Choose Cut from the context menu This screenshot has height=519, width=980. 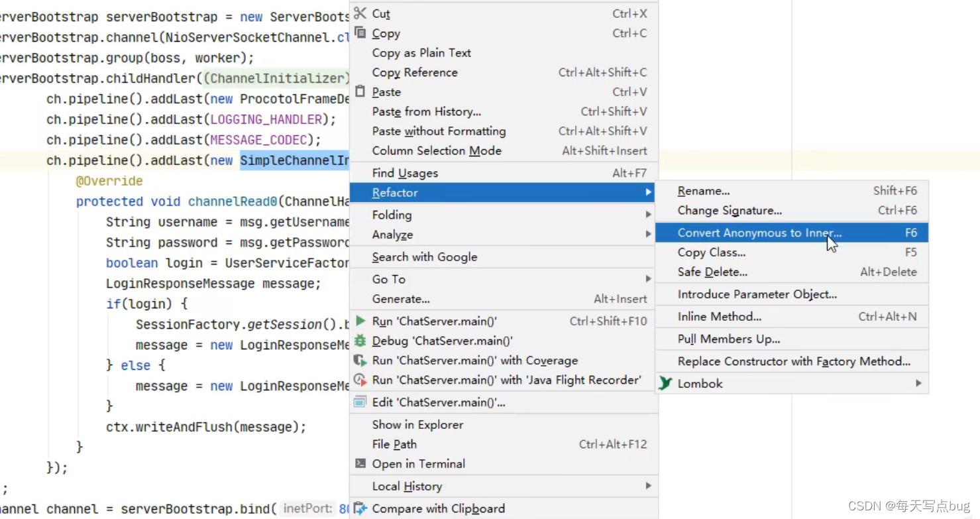pos(504,13)
